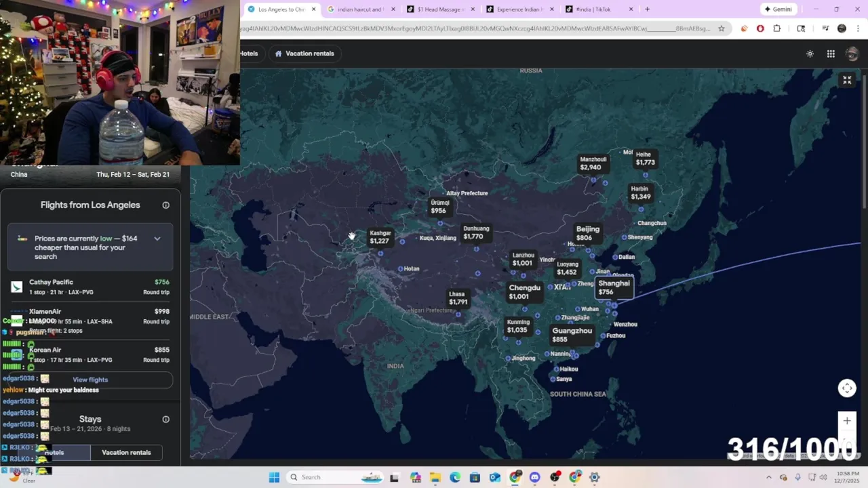
Task: Click the taskbar Search box
Action: pyautogui.click(x=336, y=477)
